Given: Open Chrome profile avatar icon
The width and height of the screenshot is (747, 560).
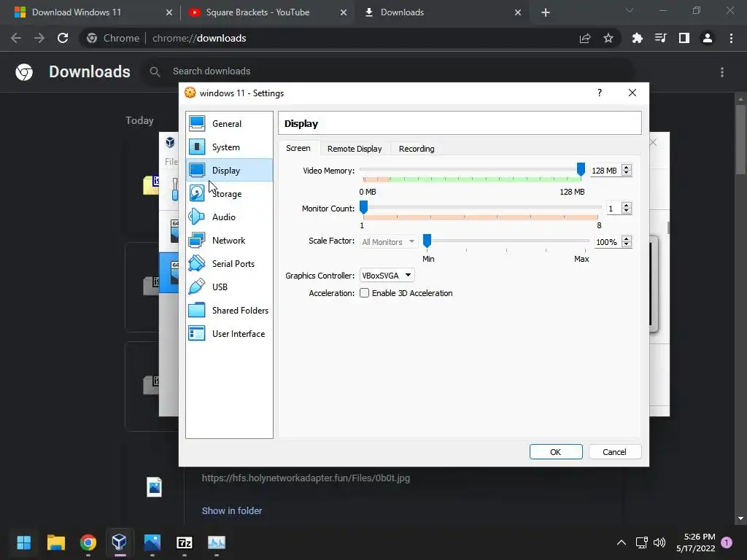Looking at the screenshot, I should point(708,38).
